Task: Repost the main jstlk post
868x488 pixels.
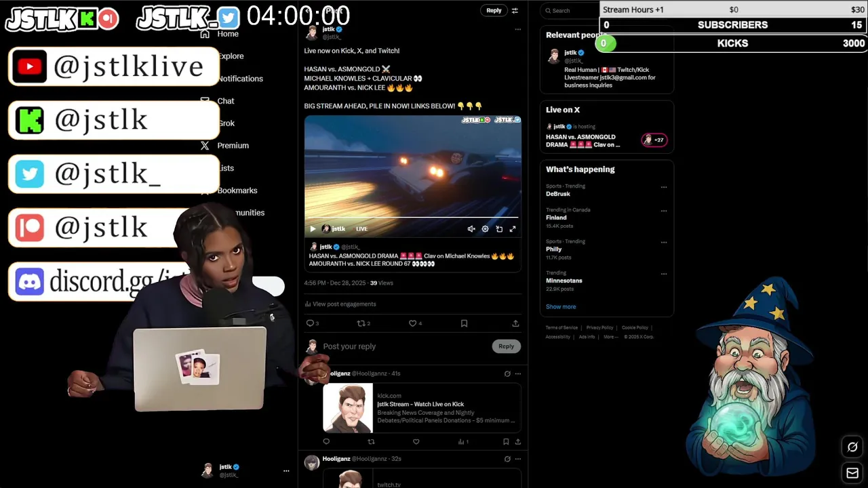Action: [362, 323]
